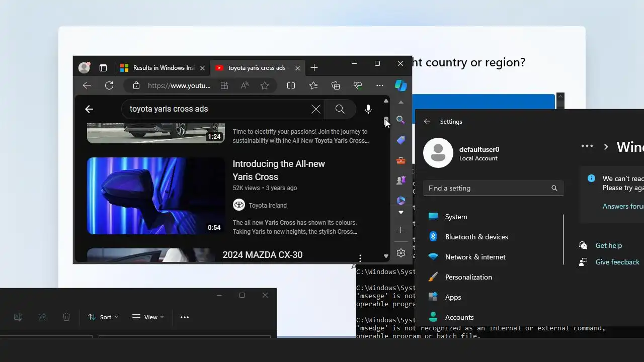Refresh the YouTube page
644x362 pixels.
click(109, 85)
